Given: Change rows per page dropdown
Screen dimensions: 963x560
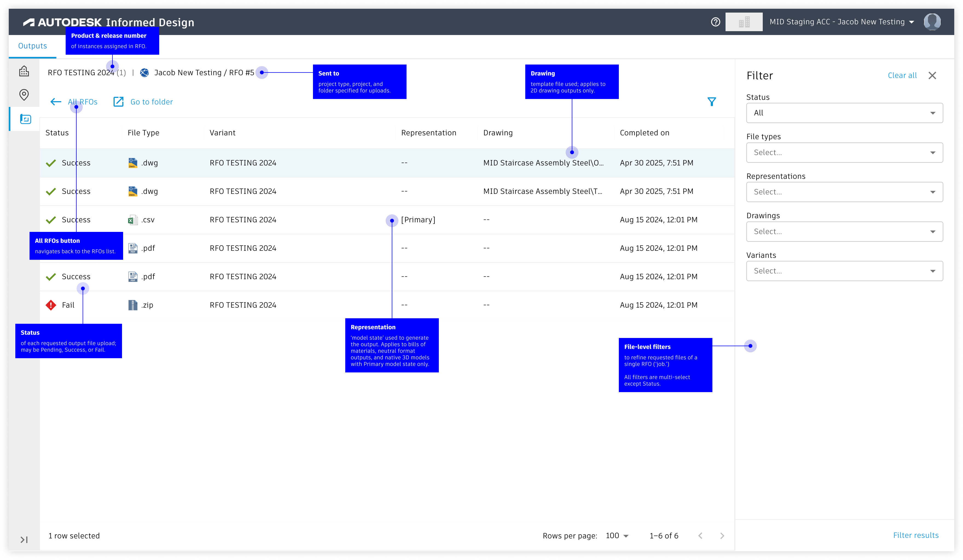Looking at the screenshot, I should tap(617, 536).
